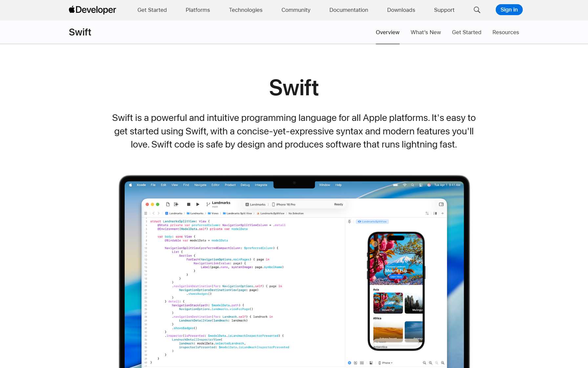The height and width of the screenshot is (368, 588).
Task: Click the Xcode Run play button
Action: click(x=198, y=204)
